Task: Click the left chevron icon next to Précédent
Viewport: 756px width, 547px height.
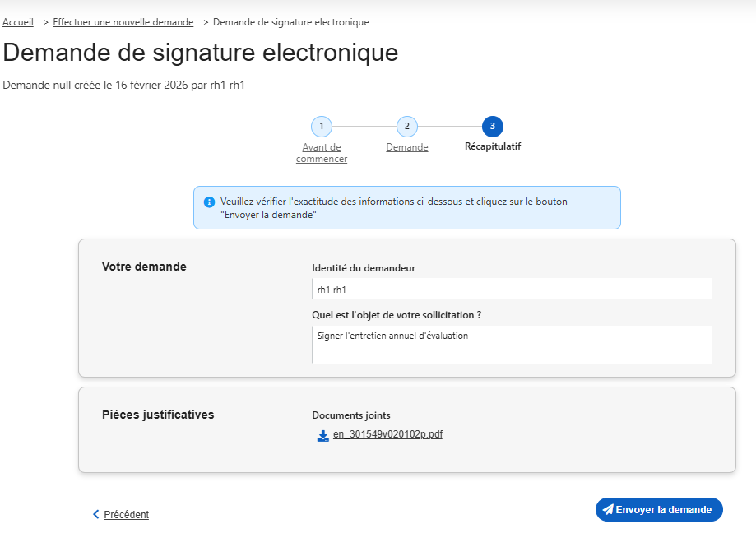Action: coord(95,514)
